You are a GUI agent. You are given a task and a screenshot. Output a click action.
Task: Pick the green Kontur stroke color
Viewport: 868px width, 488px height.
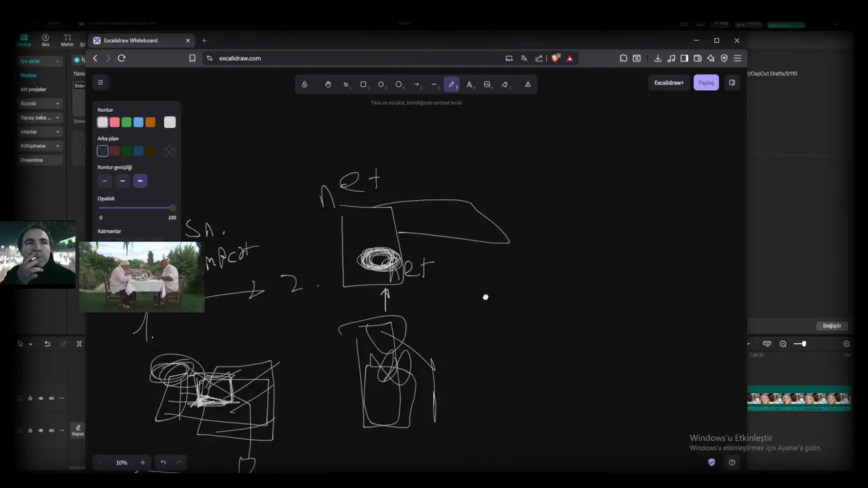point(126,122)
